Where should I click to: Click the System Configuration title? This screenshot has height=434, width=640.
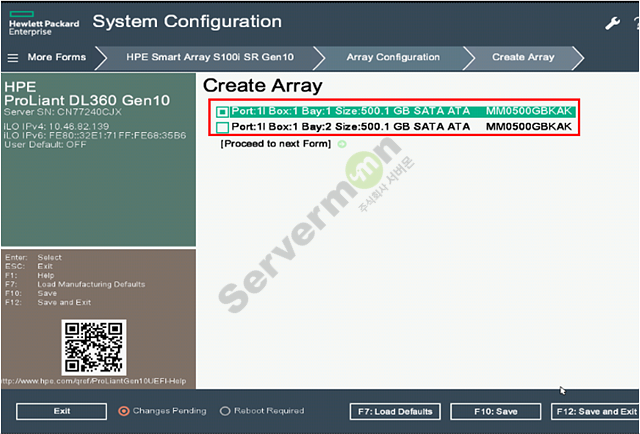187,22
